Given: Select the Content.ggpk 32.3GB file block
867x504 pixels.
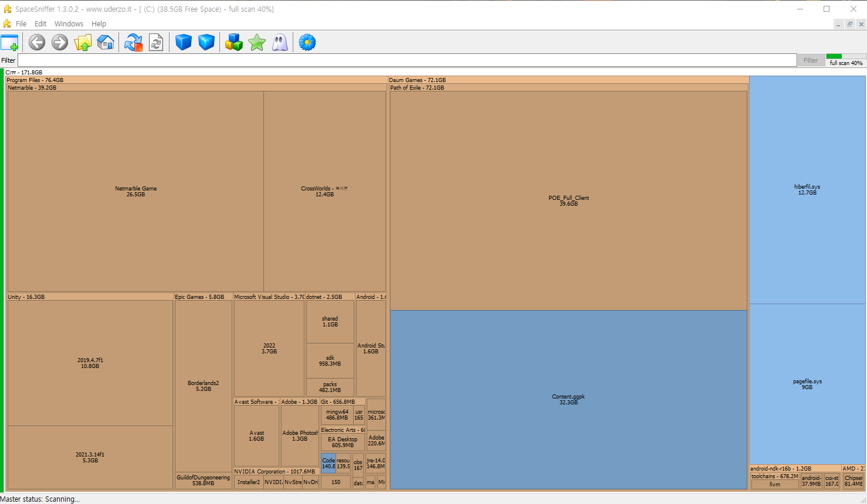Looking at the screenshot, I should [568, 400].
